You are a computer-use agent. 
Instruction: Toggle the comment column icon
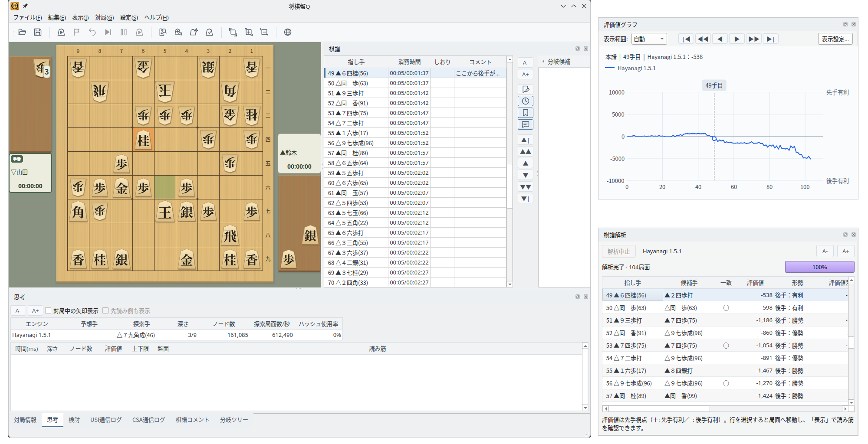(526, 124)
